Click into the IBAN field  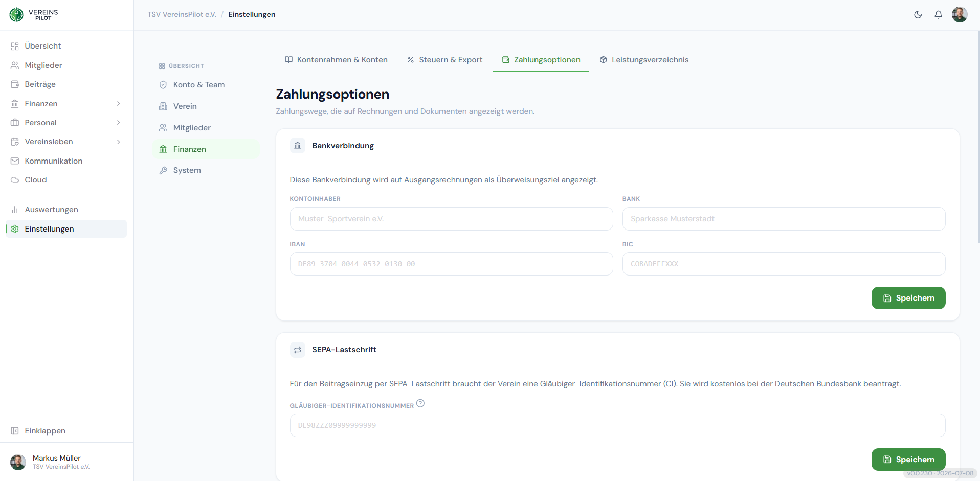(x=451, y=264)
